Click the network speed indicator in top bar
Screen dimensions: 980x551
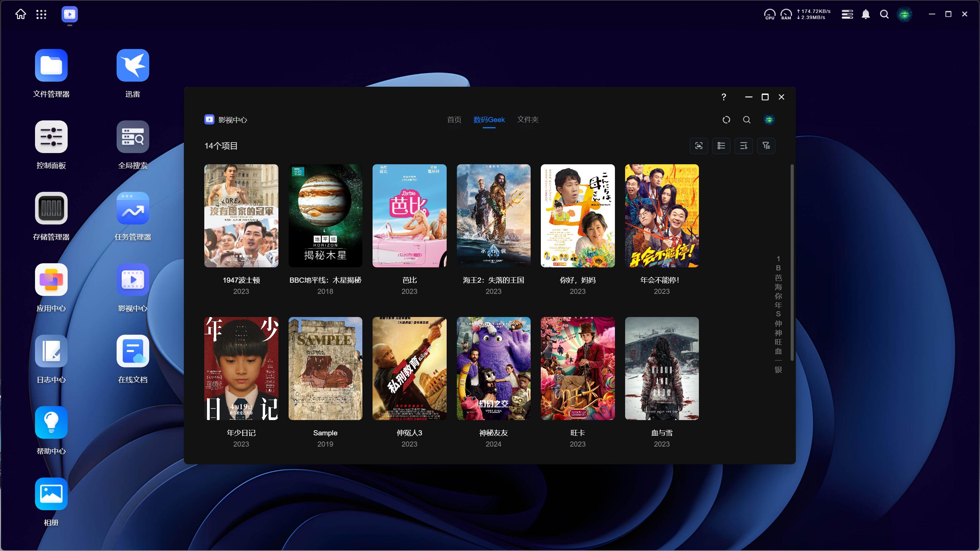pos(813,15)
